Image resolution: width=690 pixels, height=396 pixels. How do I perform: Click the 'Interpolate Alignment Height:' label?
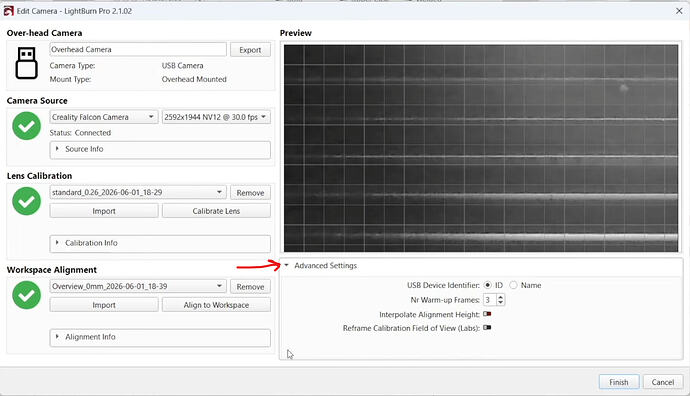click(429, 315)
